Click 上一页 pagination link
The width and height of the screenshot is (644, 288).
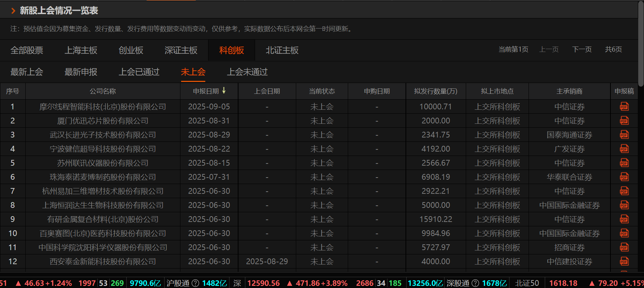point(549,49)
